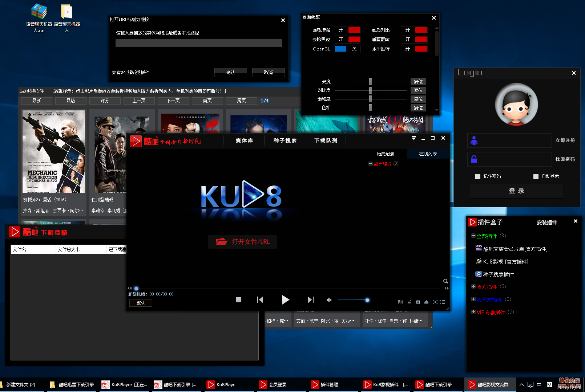Adjust the 亮度 brightness slider
This screenshot has height=392, width=585.
(x=371, y=82)
